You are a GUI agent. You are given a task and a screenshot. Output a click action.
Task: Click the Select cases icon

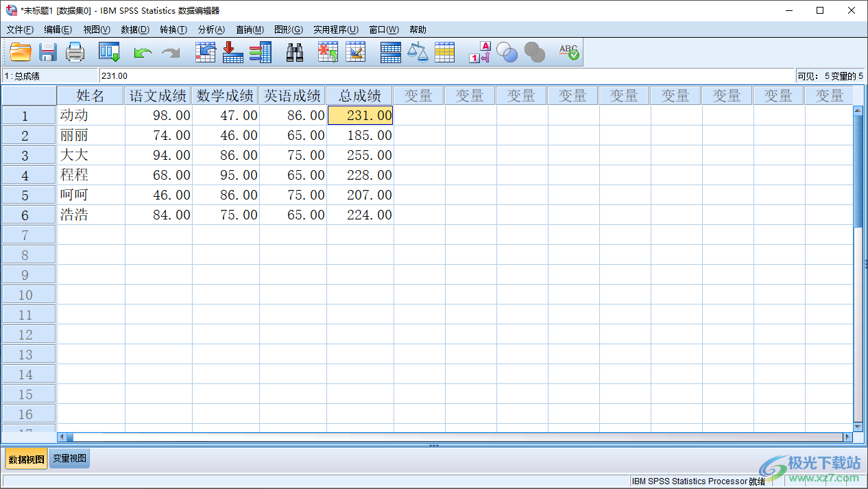445,52
